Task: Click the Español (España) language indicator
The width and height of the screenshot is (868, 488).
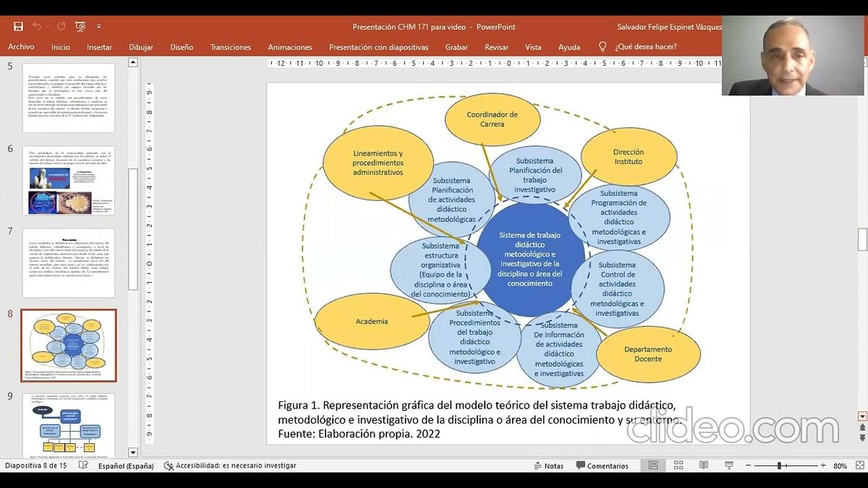Action: point(126,466)
